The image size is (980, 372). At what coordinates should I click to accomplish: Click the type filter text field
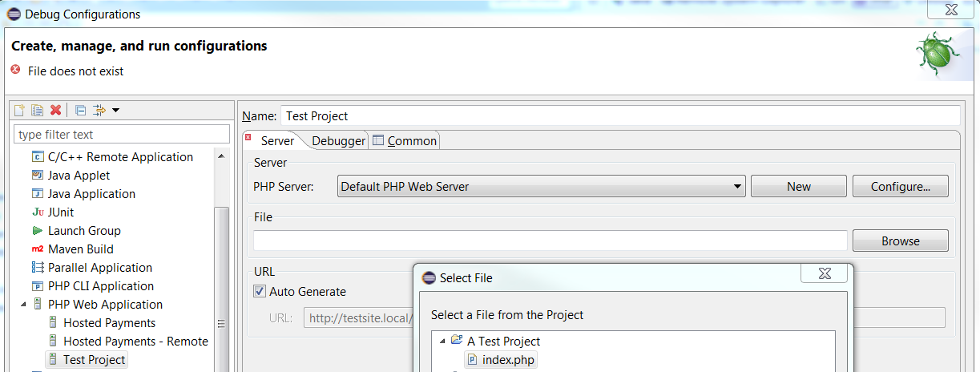122,135
